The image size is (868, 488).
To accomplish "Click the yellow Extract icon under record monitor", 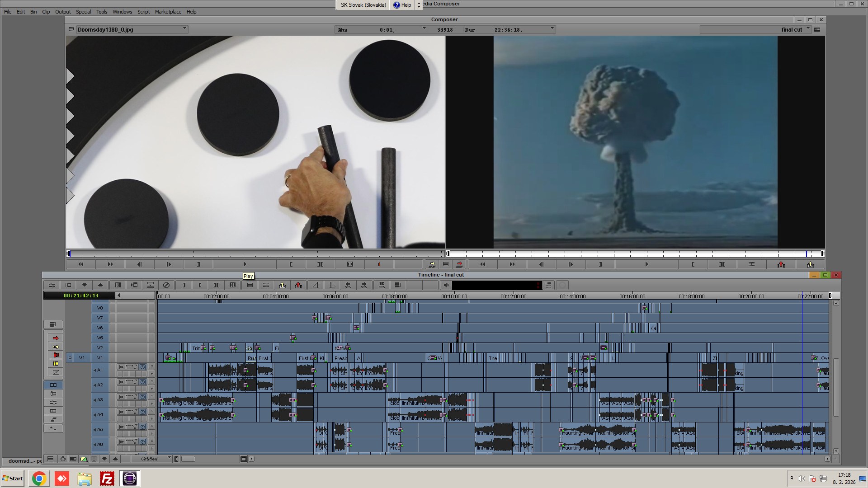I will 810,264.
